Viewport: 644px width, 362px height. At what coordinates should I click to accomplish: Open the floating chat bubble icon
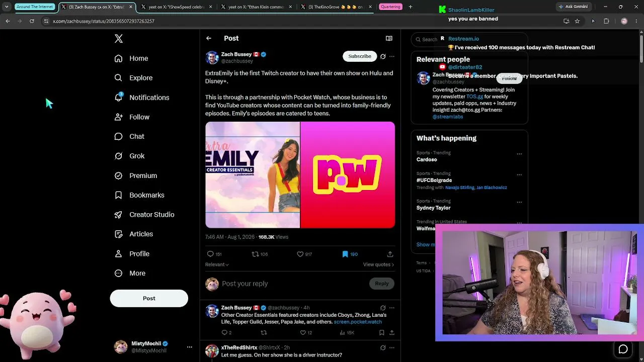[623, 349]
